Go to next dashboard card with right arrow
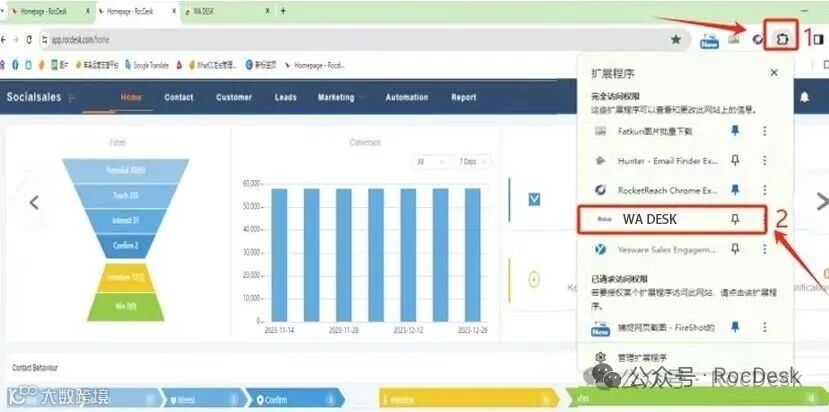Viewport: 829px width, 412px height. pos(822,202)
